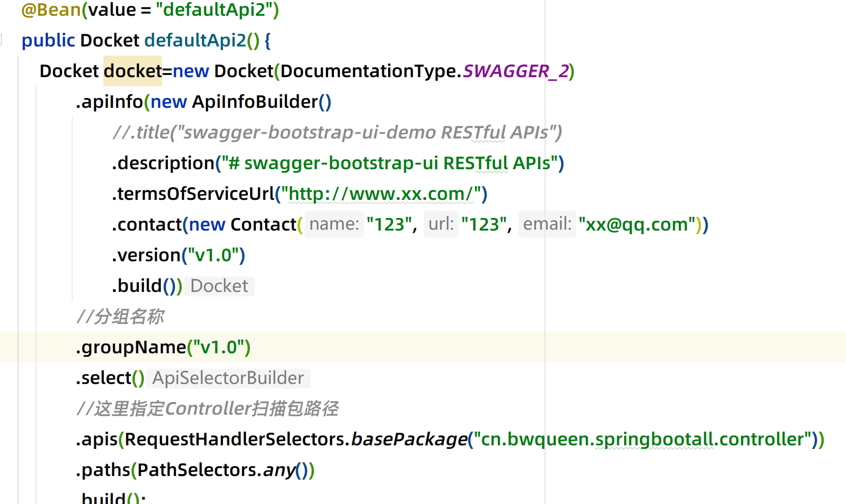846x504 pixels.
Task: Collapse the defaultApi2 method fold marker
Action: pos(1,40)
